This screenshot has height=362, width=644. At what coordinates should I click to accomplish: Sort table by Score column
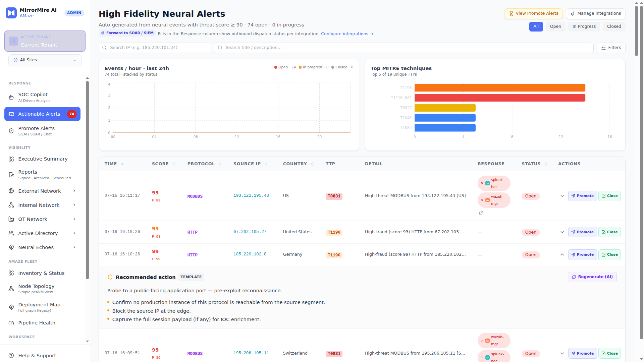click(x=163, y=164)
